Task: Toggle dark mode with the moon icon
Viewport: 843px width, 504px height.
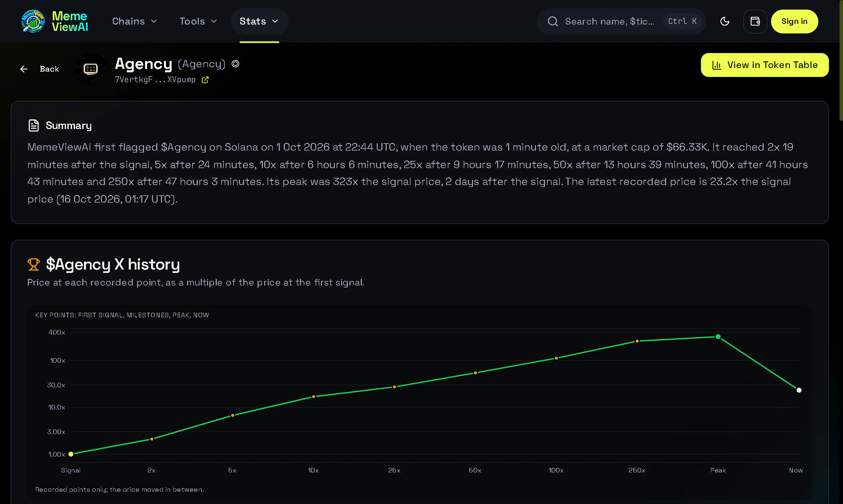Action: point(725,21)
